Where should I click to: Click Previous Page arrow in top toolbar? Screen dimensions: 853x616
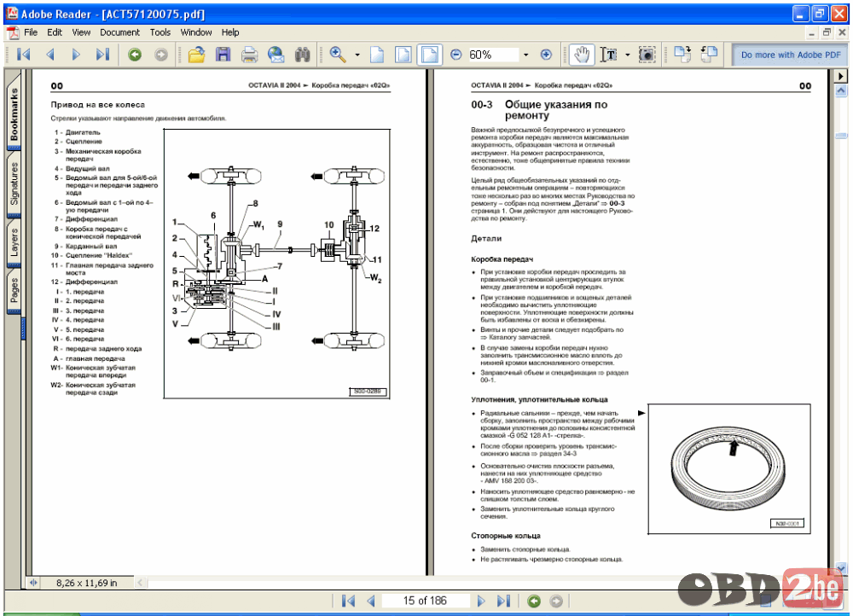(x=50, y=55)
